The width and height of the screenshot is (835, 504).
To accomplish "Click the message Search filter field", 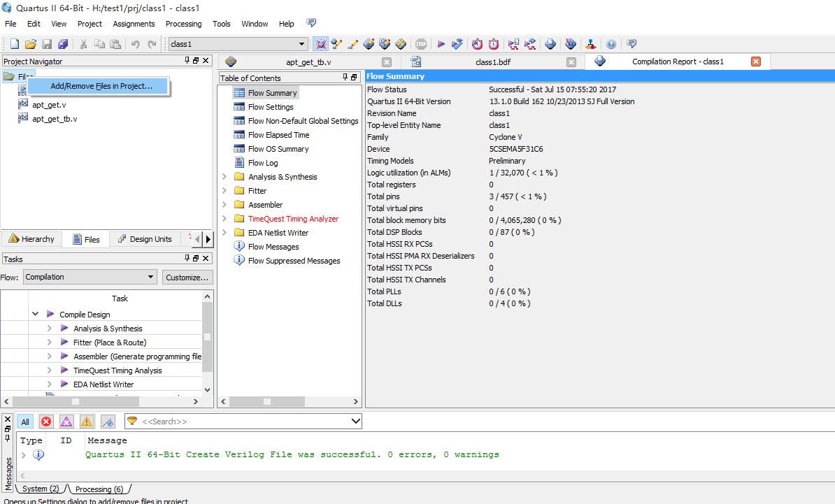I will click(x=243, y=422).
